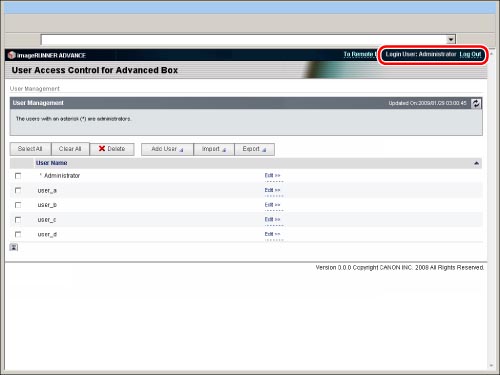Screen dimensions: 500x375
Task: Click Edit link for user_b
Action: pos(272,205)
